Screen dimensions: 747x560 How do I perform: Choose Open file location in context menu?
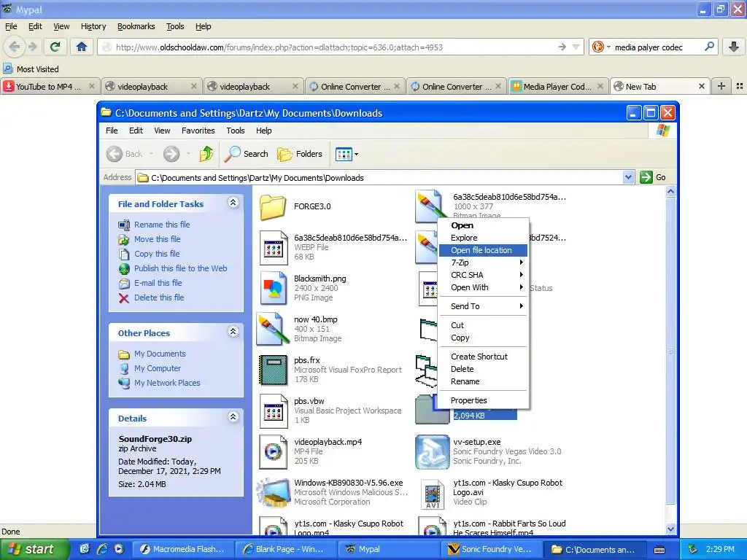(483, 250)
